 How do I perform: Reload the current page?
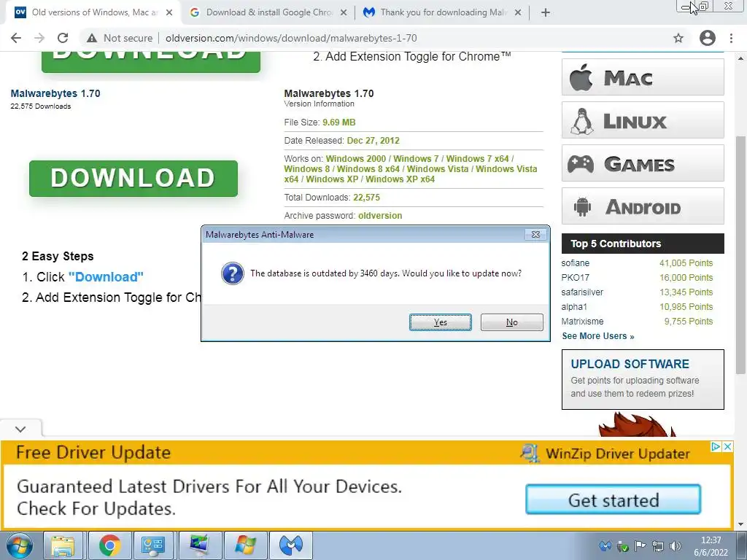(x=63, y=38)
